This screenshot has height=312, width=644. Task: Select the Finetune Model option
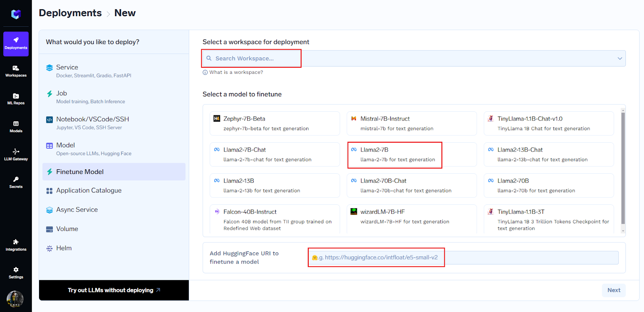[114, 172]
